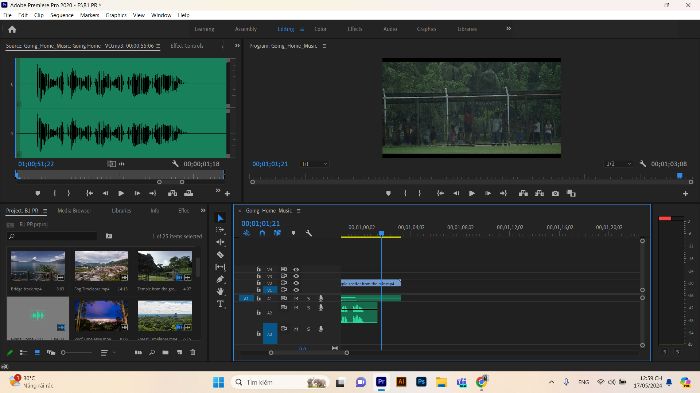Show hidden tabs in Project panel group
The image size is (700, 393).
click(x=203, y=210)
